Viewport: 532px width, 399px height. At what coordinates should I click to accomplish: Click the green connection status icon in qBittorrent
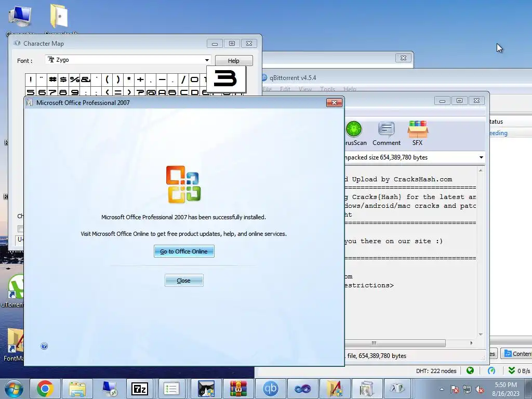(x=470, y=370)
